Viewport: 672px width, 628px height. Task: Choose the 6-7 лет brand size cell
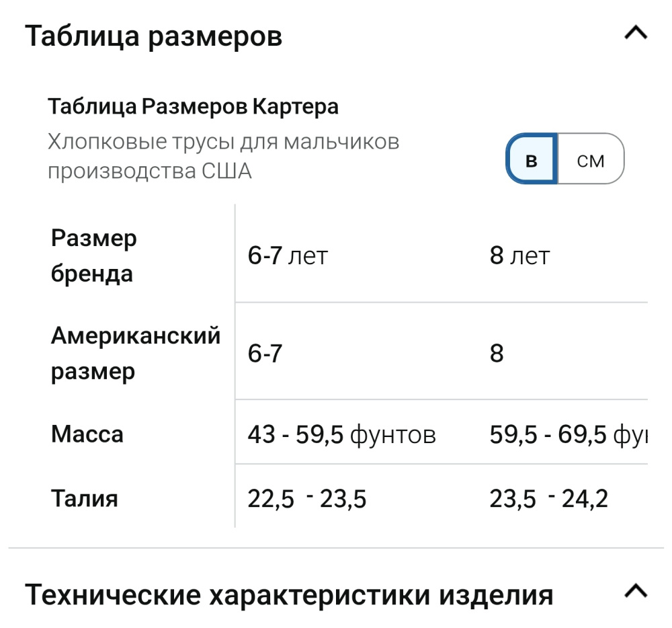[288, 256]
